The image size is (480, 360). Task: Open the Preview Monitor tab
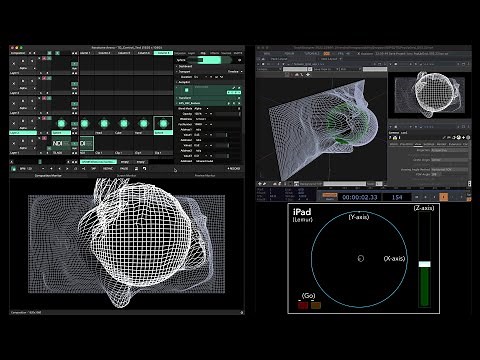[205, 176]
